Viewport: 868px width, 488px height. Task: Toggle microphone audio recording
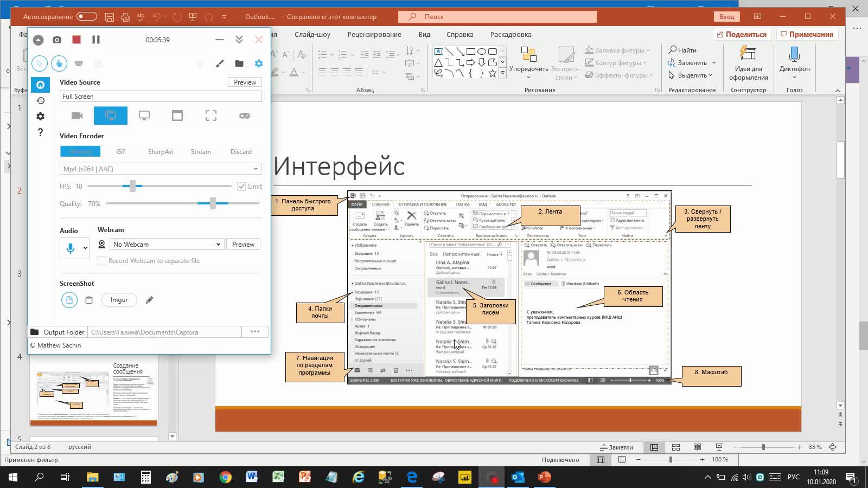70,248
